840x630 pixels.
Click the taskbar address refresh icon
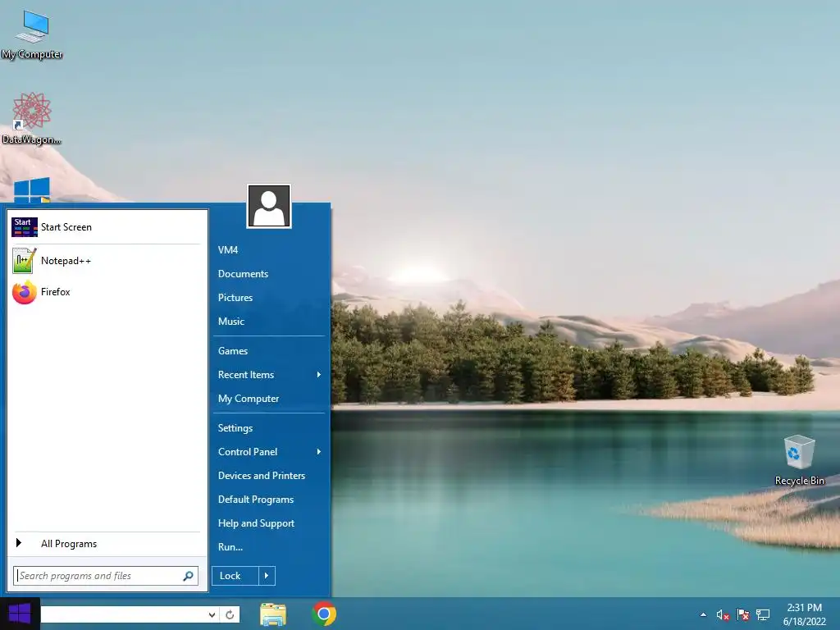(230, 614)
